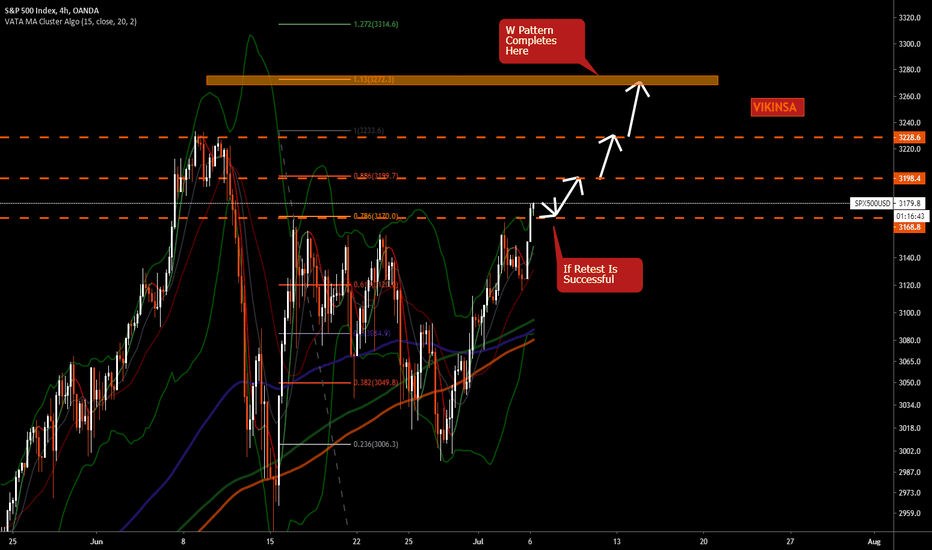Click the 3100.0 price axis value
Screen dimensions: 932x550
(910, 313)
